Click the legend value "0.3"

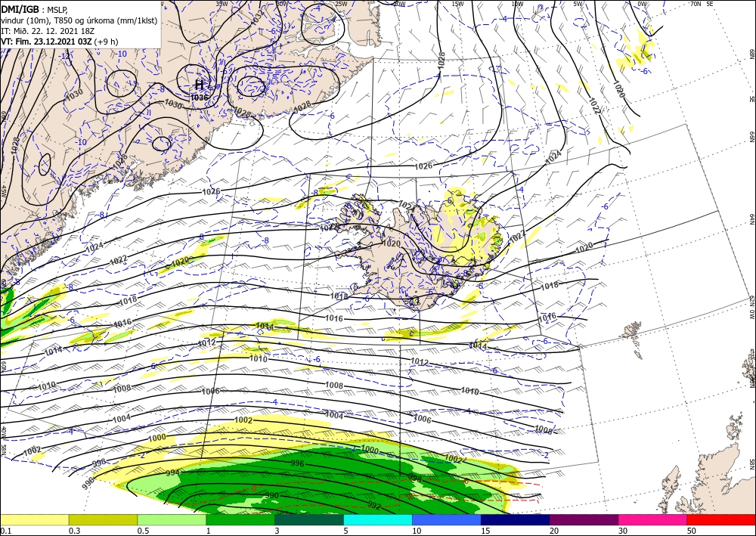[x=74, y=531]
